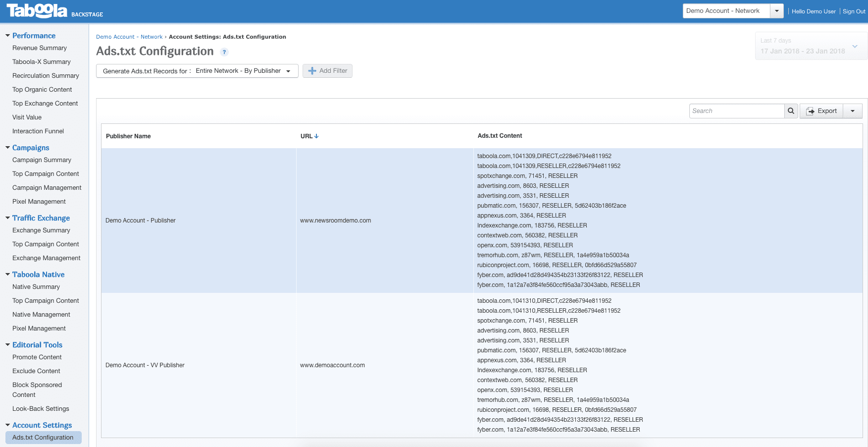Open Campaign Summary page
Viewport: 868px width, 447px height.
click(42, 160)
